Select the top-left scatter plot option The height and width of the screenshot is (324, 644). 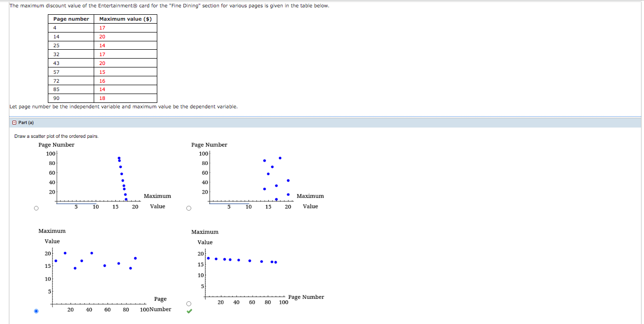(x=36, y=208)
